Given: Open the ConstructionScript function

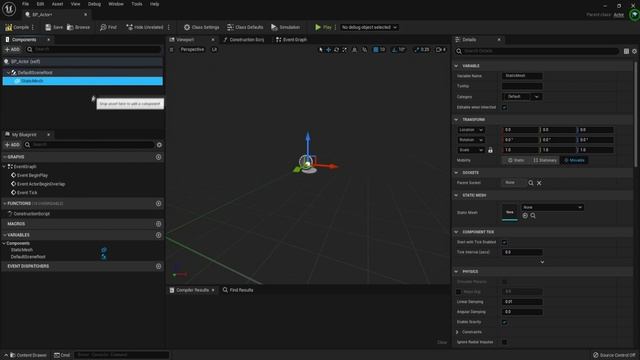Looking at the screenshot, I should (x=31, y=214).
